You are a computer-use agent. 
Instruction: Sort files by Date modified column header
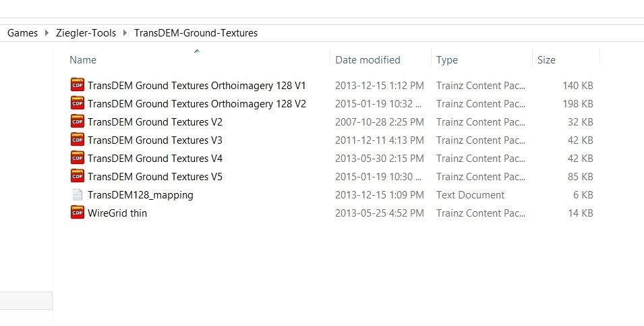click(368, 60)
